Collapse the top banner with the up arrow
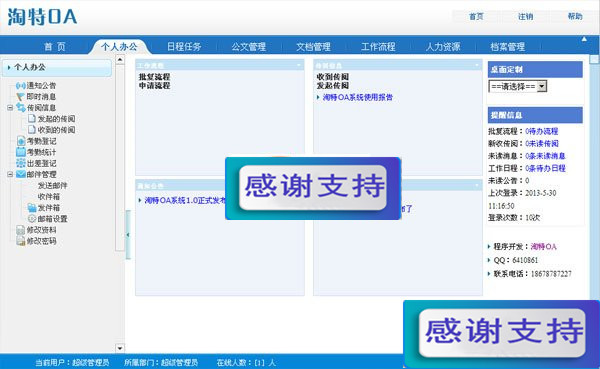This screenshot has width=600, height=369. pos(584,39)
